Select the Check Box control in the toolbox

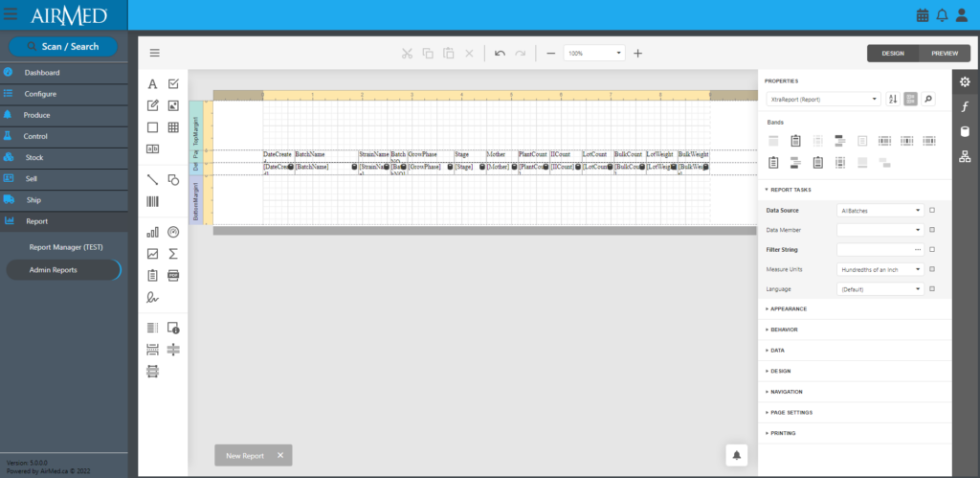(174, 84)
